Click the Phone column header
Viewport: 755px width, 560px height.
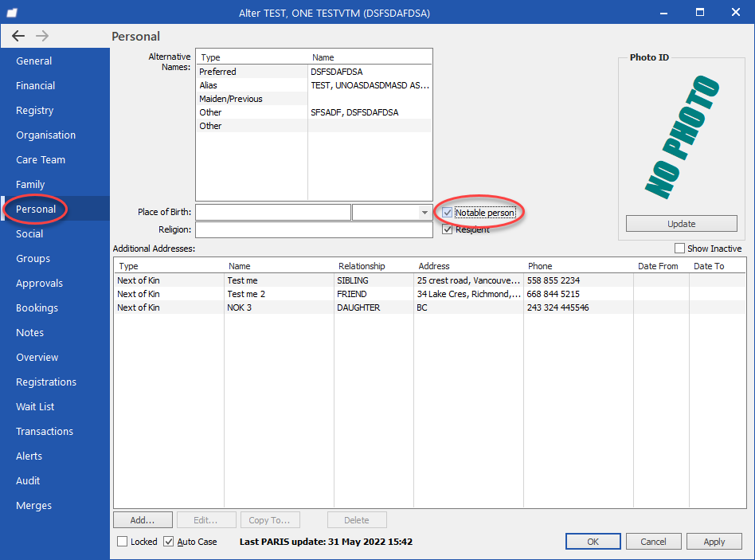click(x=579, y=266)
